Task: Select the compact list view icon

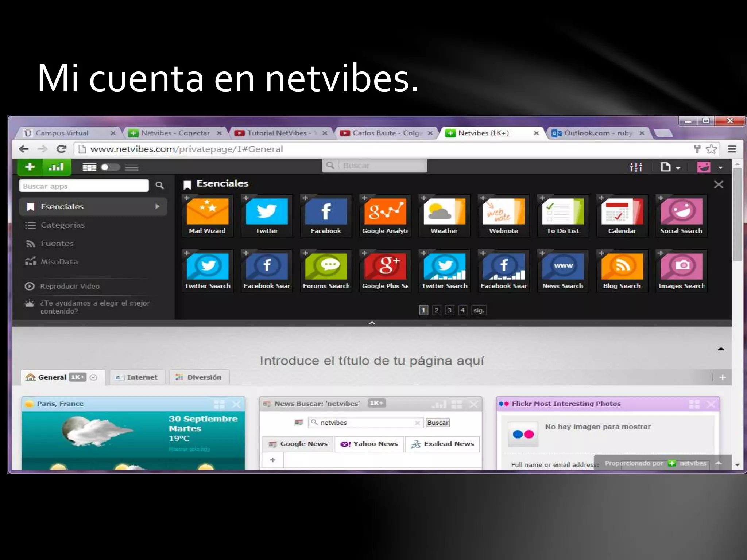Action: pyautogui.click(x=132, y=167)
